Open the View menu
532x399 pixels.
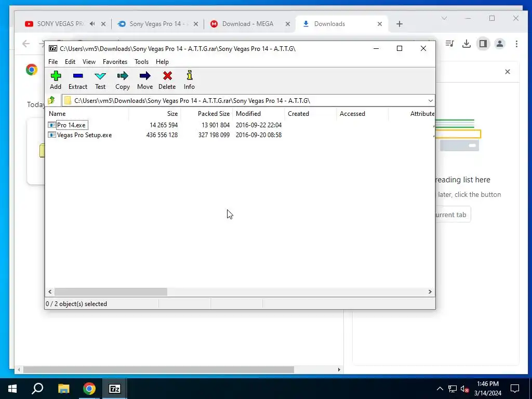pyautogui.click(x=89, y=62)
